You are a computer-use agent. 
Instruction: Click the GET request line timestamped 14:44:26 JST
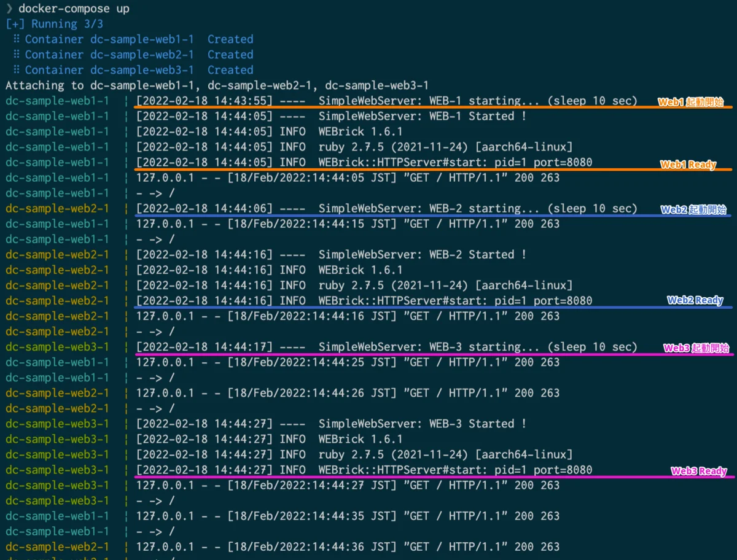tap(283, 392)
